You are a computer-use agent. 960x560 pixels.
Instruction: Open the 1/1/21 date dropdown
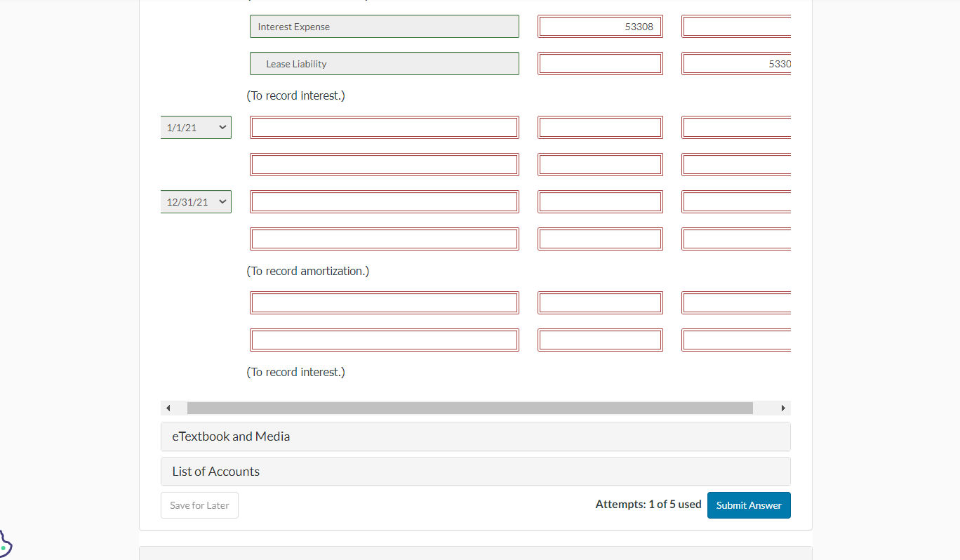(195, 127)
